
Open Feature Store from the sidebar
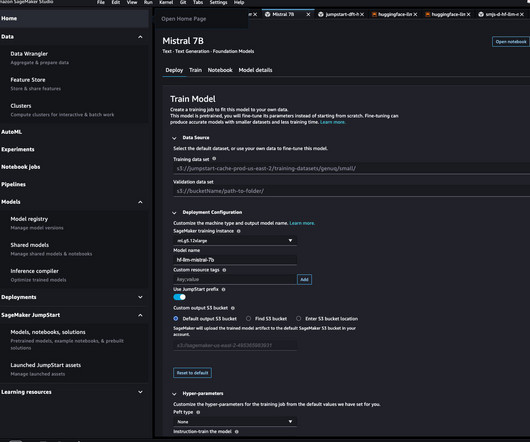click(28, 80)
